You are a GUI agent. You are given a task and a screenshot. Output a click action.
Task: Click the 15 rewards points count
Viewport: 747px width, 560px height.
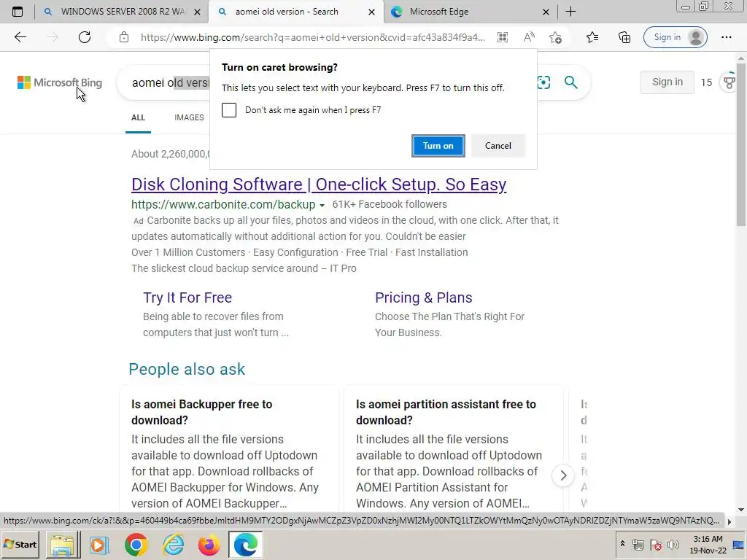click(x=706, y=82)
